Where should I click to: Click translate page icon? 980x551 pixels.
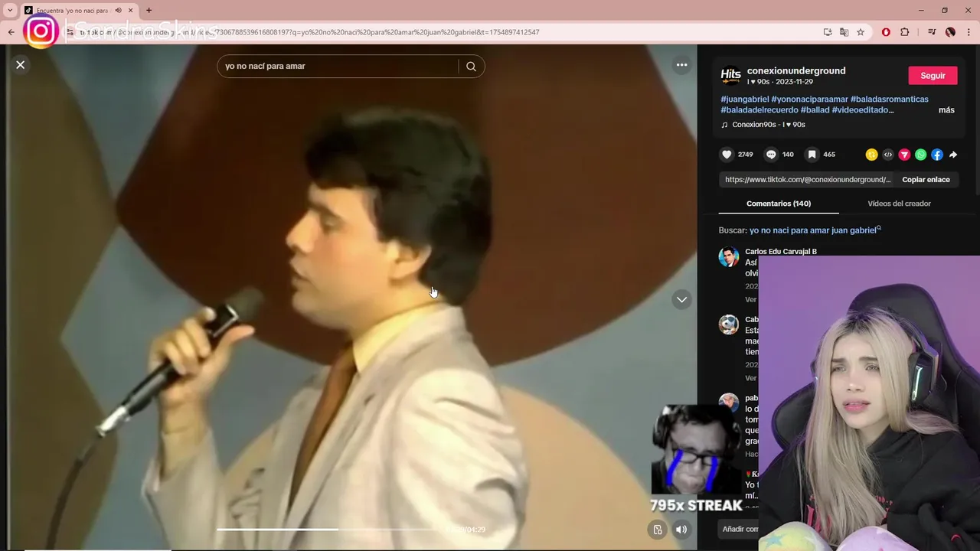point(844,32)
